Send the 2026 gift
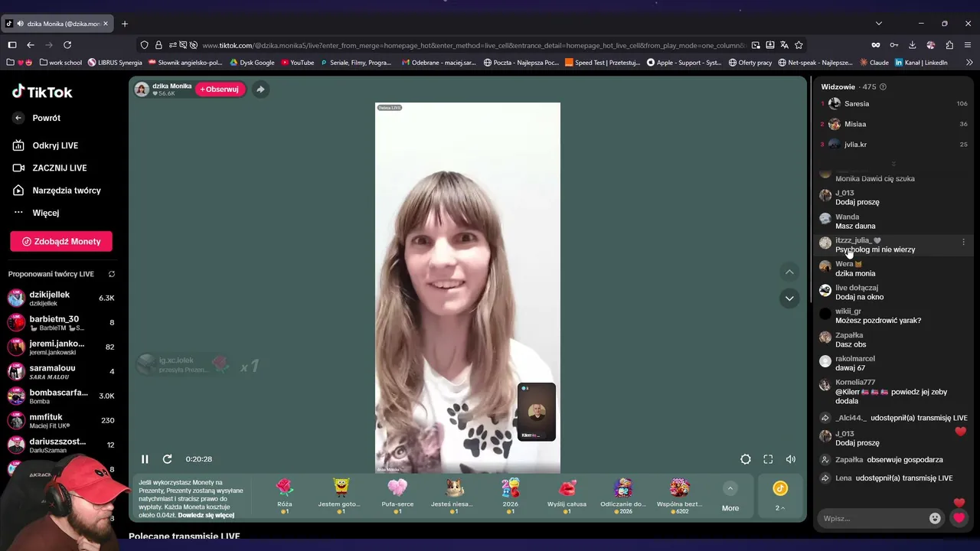 point(511,495)
